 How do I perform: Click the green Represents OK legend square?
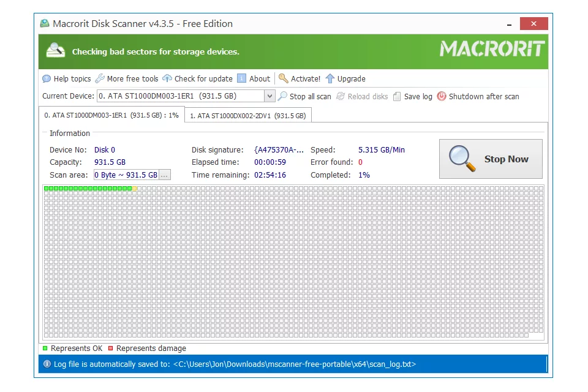click(x=45, y=348)
